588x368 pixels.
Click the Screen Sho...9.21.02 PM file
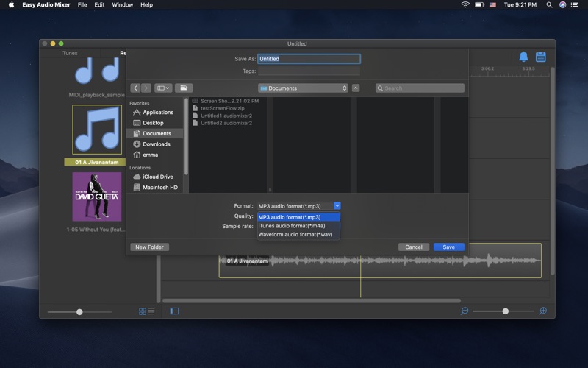(x=226, y=101)
